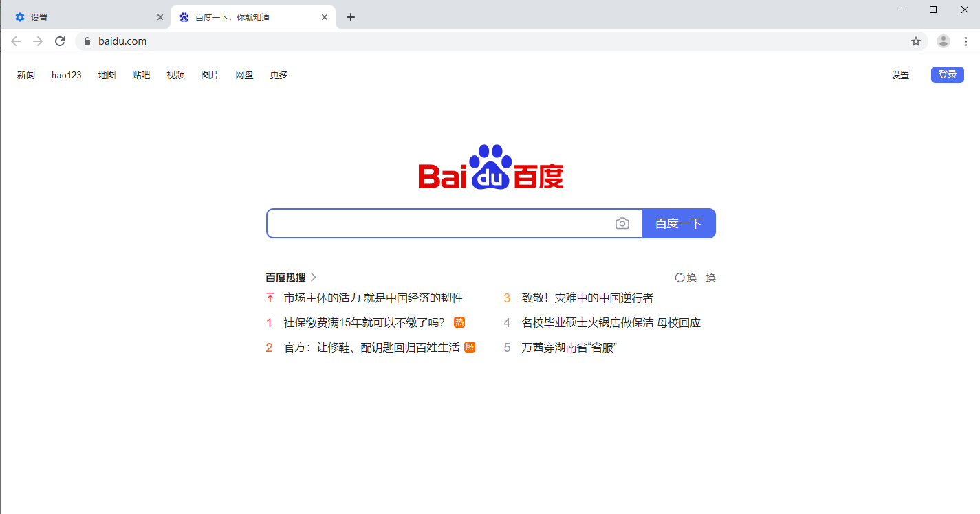
Task: Focus the Baidu search input box
Action: click(x=440, y=223)
